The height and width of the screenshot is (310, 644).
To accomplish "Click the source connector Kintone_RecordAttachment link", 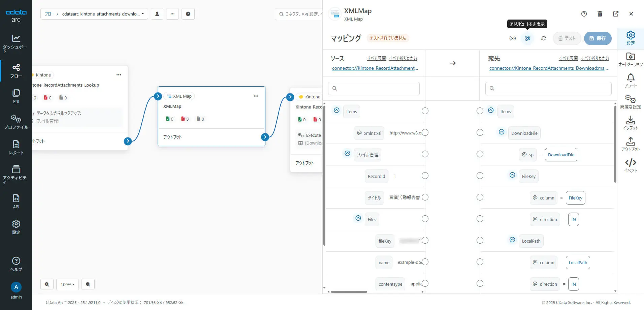I will click(375, 68).
